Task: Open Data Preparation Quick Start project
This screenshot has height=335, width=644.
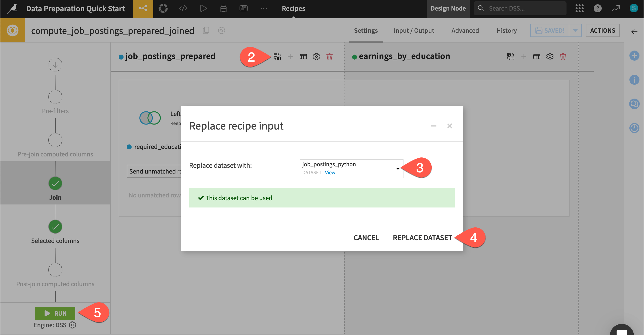Action: click(75, 9)
